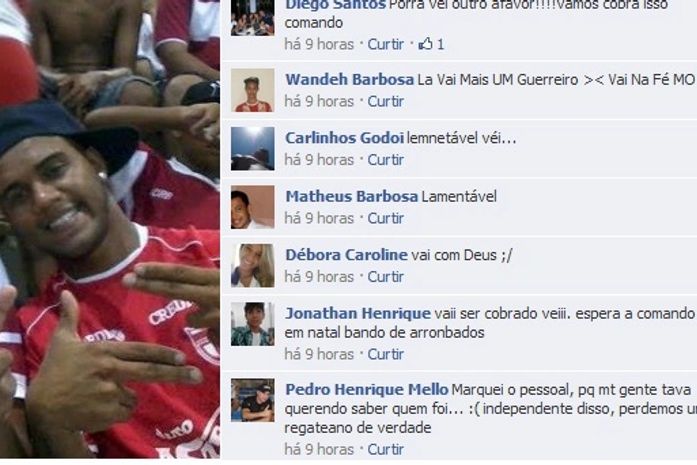The height and width of the screenshot is (465, 697).
Task: Visit Jonathan Henrique's profile name link
Action: tap(358, 313)
